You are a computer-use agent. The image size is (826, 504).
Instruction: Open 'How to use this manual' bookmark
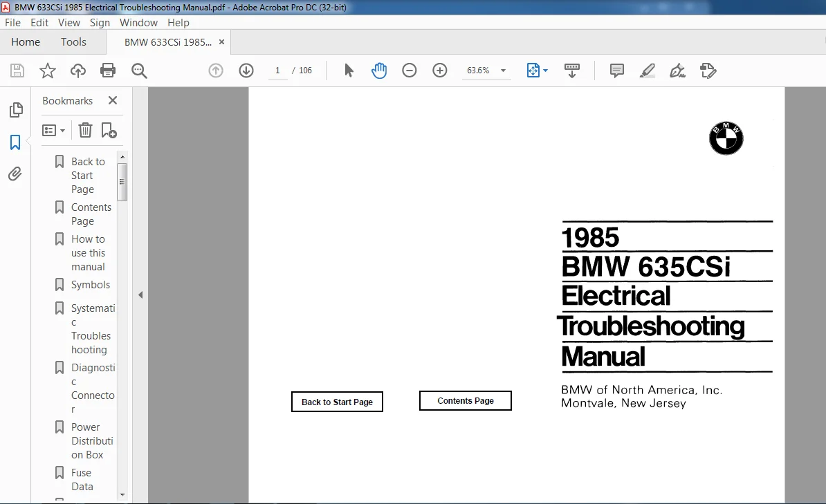[x=89, y=253]
